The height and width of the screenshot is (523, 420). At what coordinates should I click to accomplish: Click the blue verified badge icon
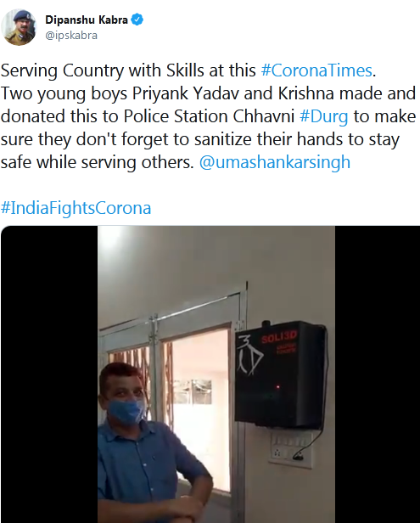[137, 20]
